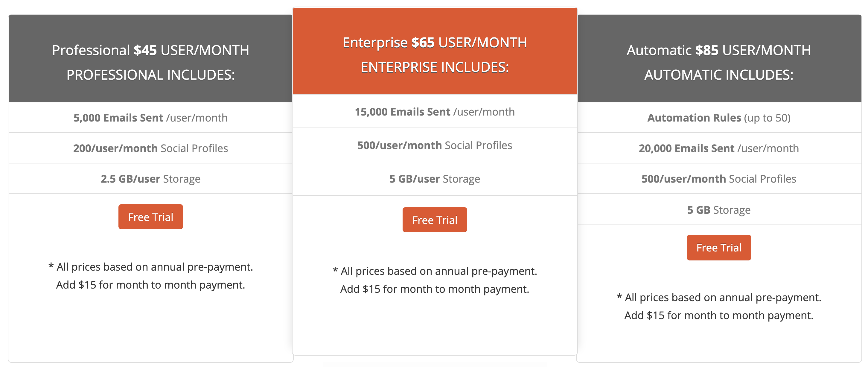This screenshot has height=367, width=868.
Task: Click the 2.5 GB/user Storage row
Action: click(x=151, y=179)
